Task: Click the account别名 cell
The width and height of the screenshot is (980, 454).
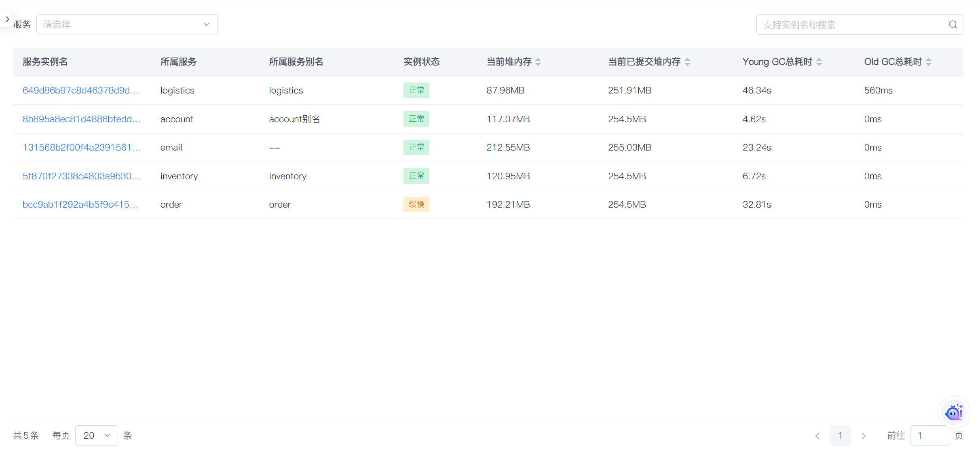Action: click(294, 119)
